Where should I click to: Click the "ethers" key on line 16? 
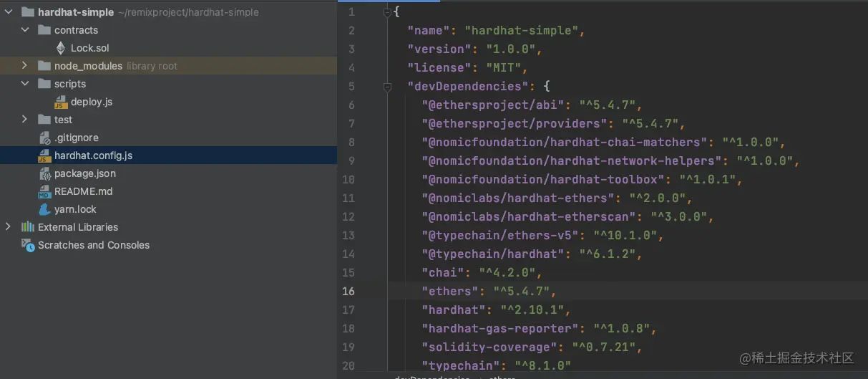coord(450,291)
